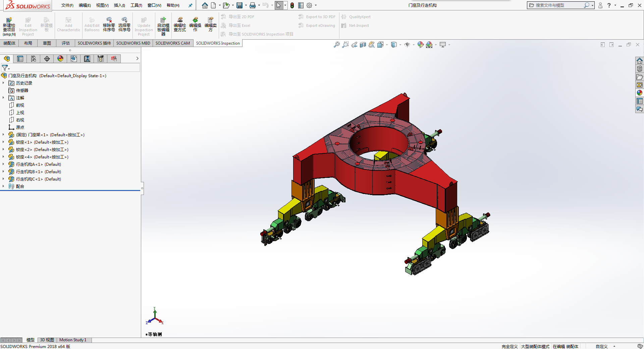644x349 pixels.
Task: Click the search files and models field
Action: coord(558,5)
